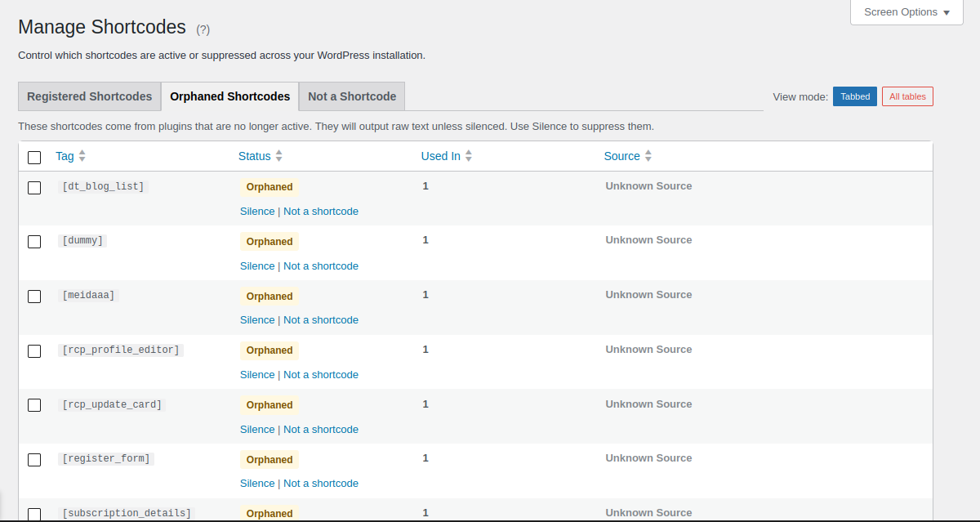Silence the [dt_blog_list] shortcode
This screenshot has width=980, height=522.
257,211
